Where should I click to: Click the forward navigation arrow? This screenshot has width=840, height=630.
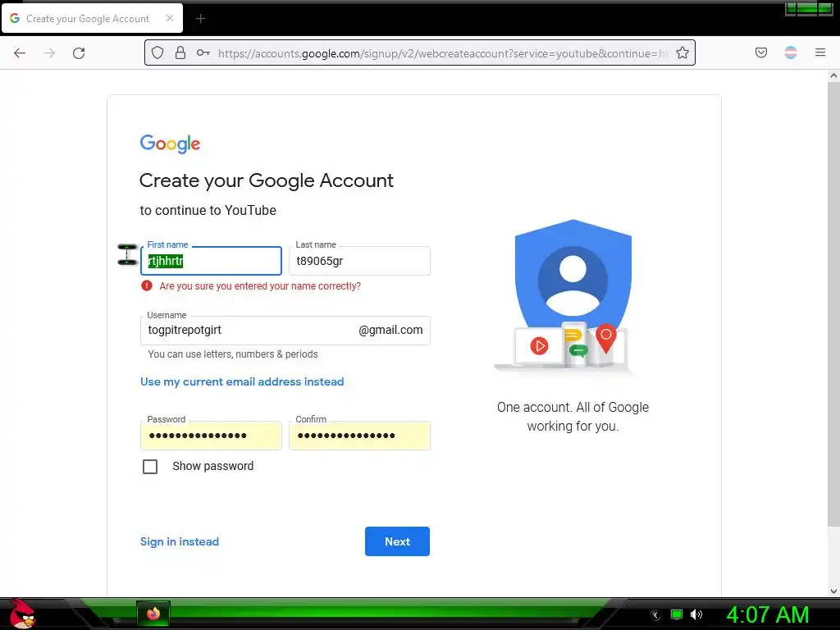(49, 53)
